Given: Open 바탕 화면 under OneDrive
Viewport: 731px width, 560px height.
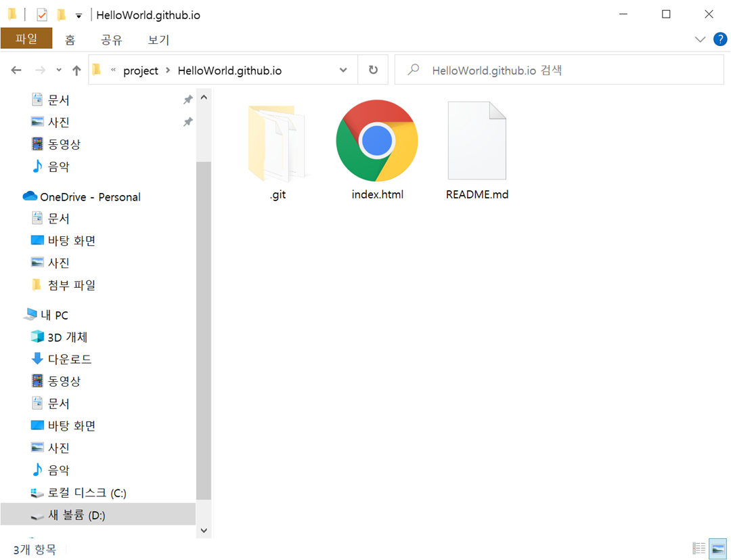Looking at the screenshot, I should click(x=72, y=240).
